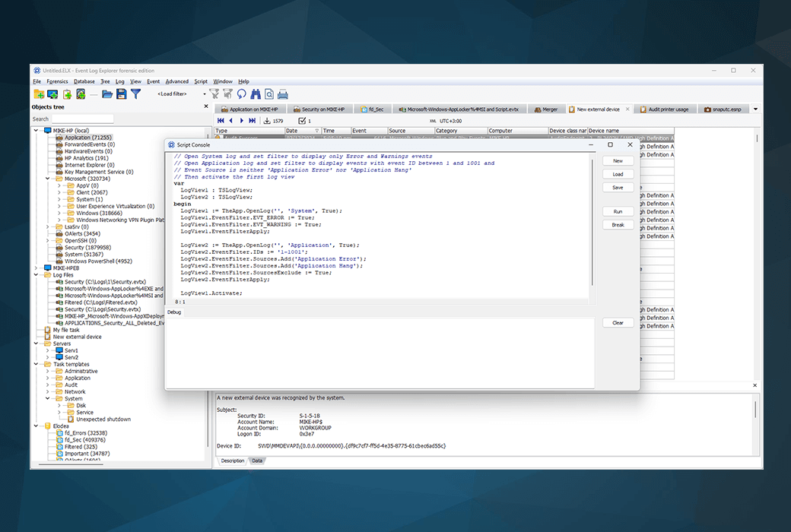Open the tab list overflow dropdown

pos(756,109)
